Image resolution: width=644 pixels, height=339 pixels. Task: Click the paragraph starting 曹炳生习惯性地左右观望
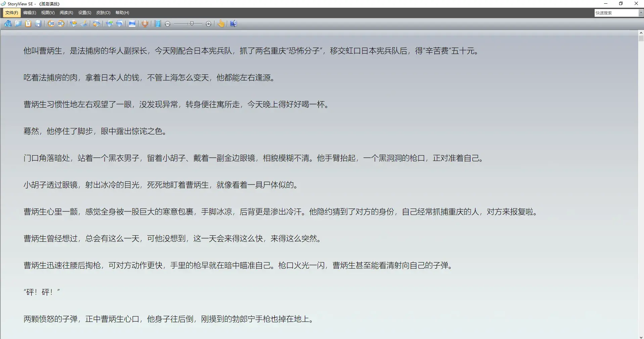[x=177, y=105]
